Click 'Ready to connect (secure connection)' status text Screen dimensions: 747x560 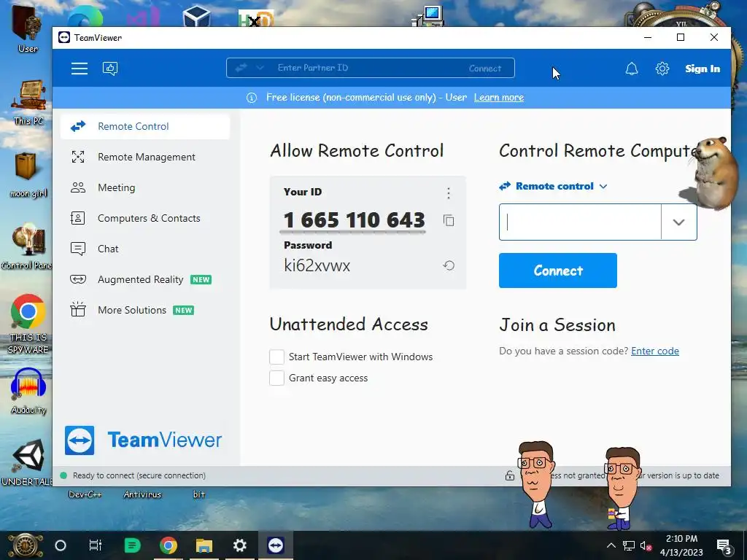pos(139,475)
